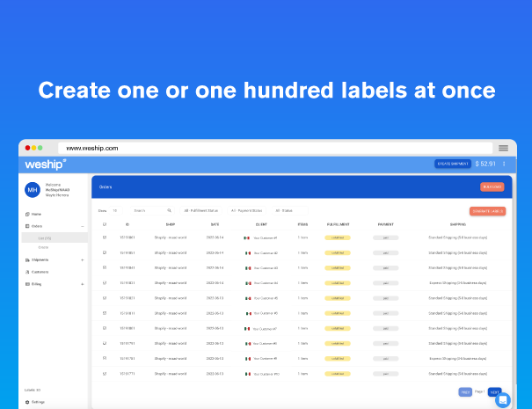Click the Mexico flag for Your Customer #7
This screenshot has height=409, width=532.
coord(247,329)
